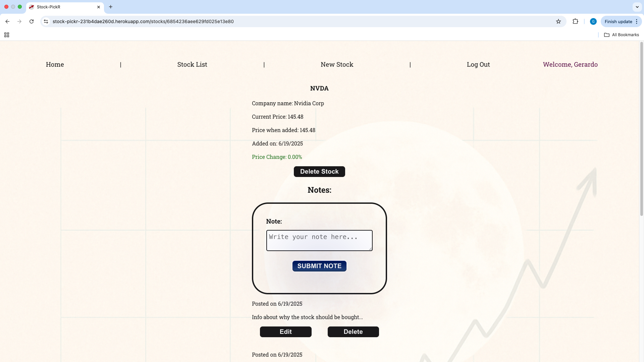Image resolution: width=644 pixels, height=362 pixels.
Task: Open a new browser tab
Action: coord(111,7)
